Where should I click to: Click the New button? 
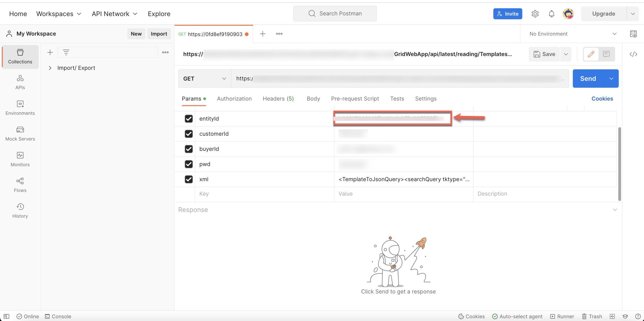136,34
